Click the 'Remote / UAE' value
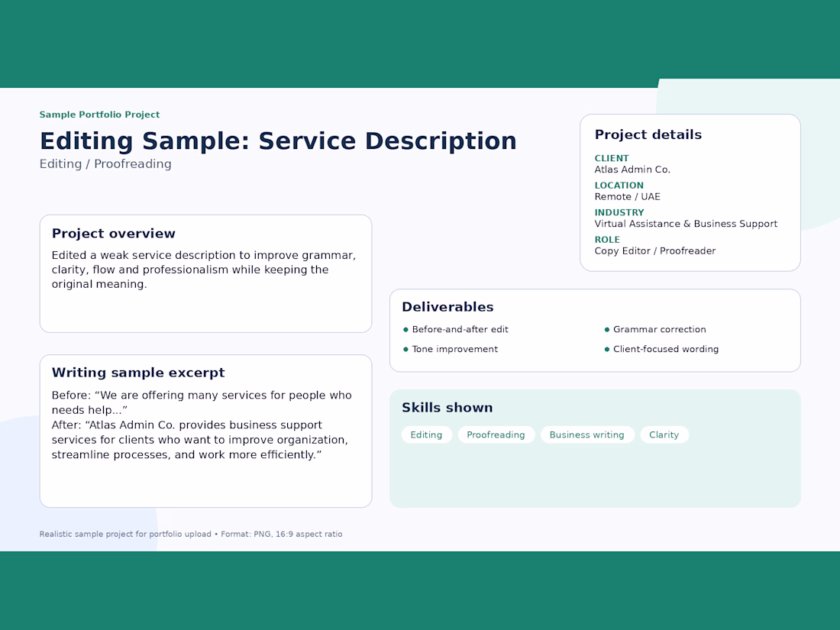The height and width of the screenshot is (630, 840). tap(627, 196)
